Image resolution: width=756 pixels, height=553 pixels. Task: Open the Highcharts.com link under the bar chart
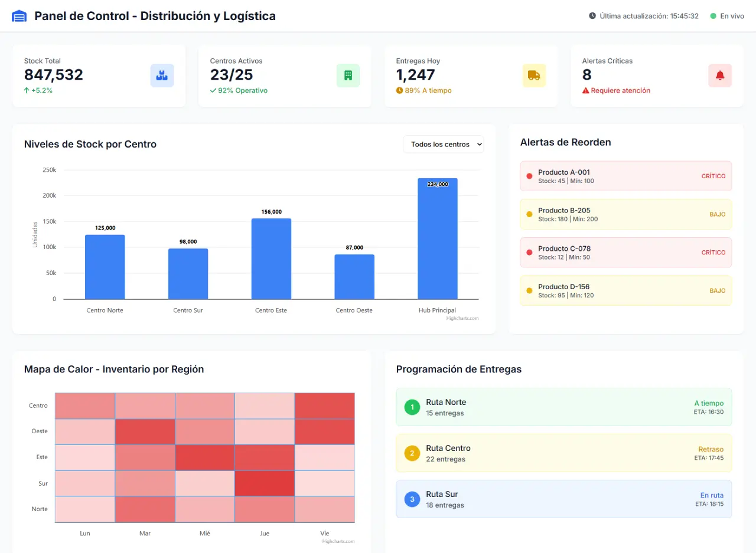[x=462, y=318]
